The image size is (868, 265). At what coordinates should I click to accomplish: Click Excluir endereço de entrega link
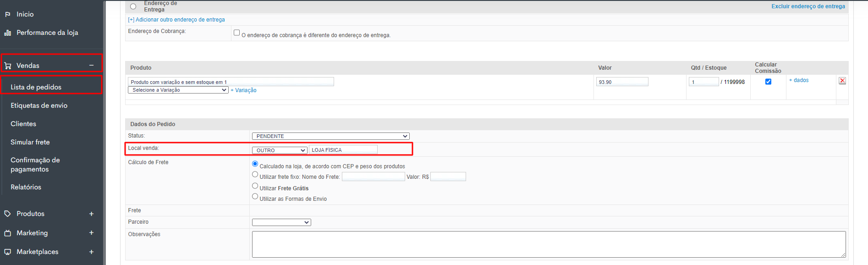pyautogui.click(x=808, y=6)
